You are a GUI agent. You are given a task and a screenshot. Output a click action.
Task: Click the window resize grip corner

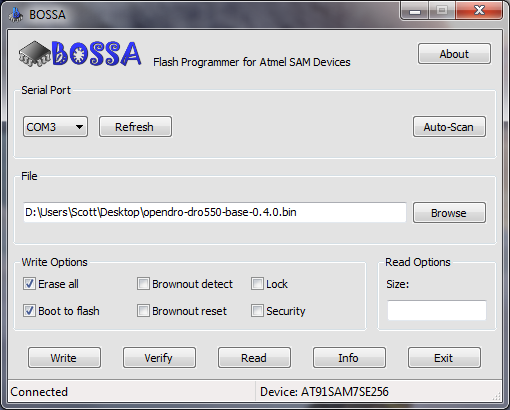click(497, 396)
